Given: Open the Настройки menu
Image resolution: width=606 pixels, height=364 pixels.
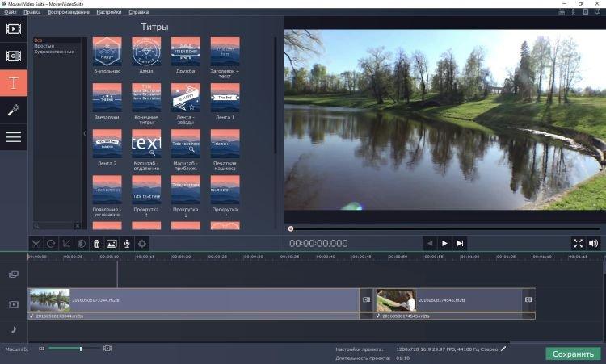Looking at the screenshot, I should 108,12.
